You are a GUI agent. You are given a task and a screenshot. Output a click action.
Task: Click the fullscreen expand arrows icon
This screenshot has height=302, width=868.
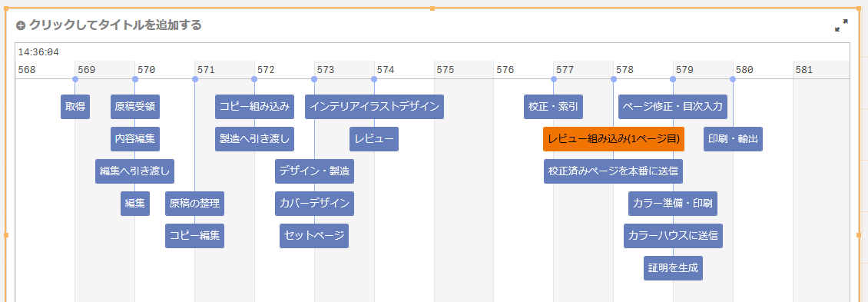841,25
